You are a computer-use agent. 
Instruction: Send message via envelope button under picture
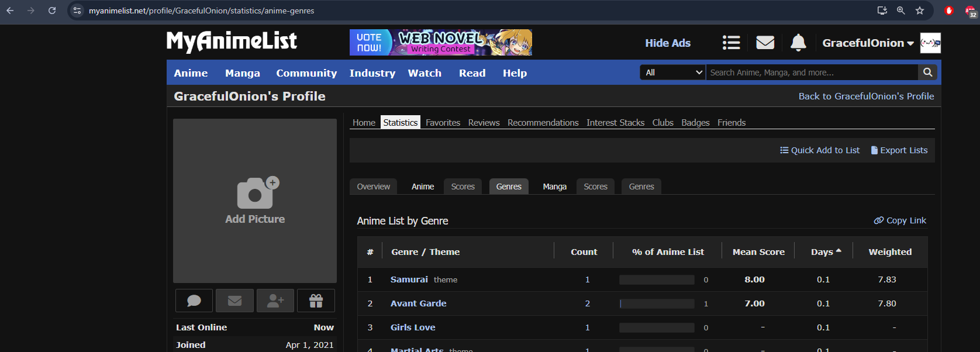[x=234, y=301]
